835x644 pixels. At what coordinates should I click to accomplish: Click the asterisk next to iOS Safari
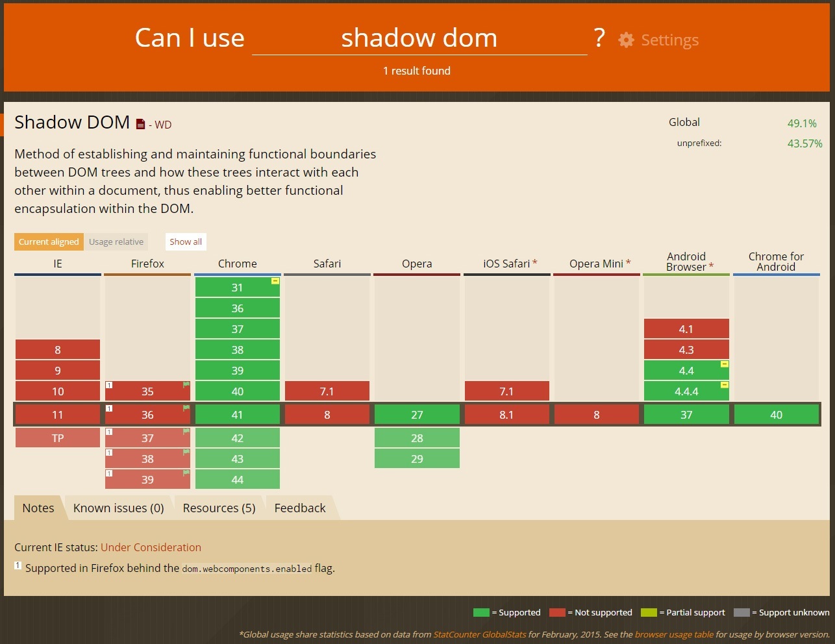coord(535,263)
